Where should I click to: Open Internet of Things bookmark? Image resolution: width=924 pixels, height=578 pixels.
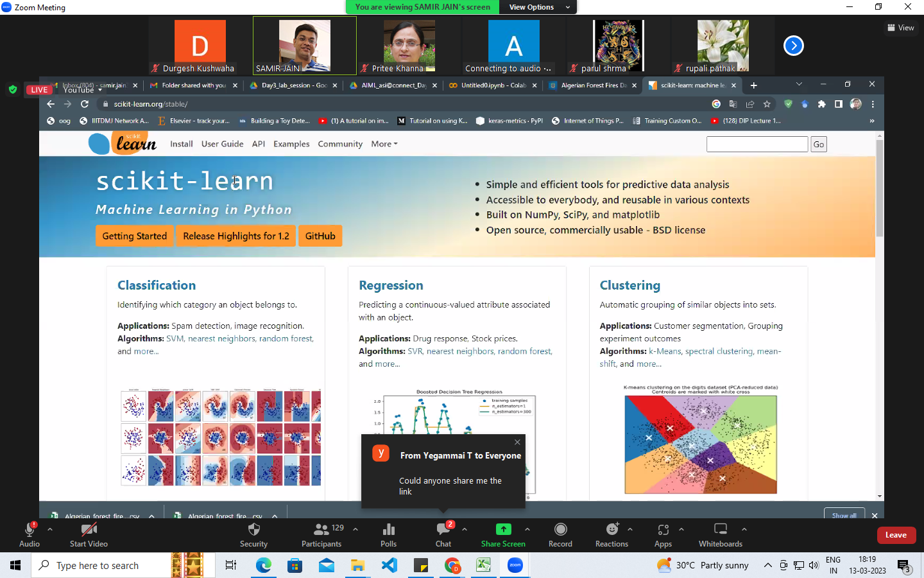coord(588,121)
